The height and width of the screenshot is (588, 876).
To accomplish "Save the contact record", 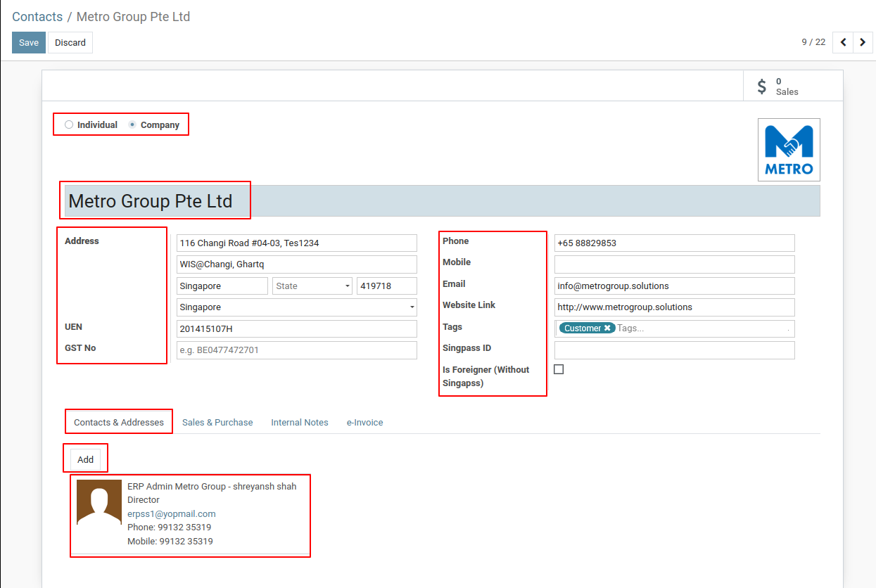I will [29, 42].
